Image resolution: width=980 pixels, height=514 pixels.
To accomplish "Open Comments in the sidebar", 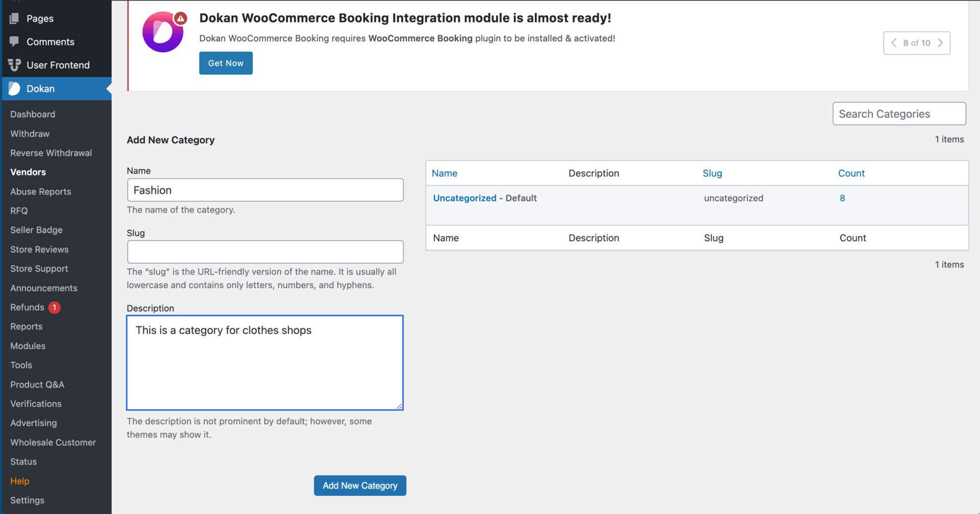I will click(50, 42).
